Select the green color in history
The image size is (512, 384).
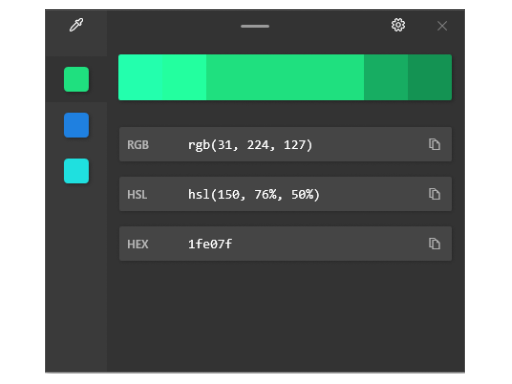point(76,79)
